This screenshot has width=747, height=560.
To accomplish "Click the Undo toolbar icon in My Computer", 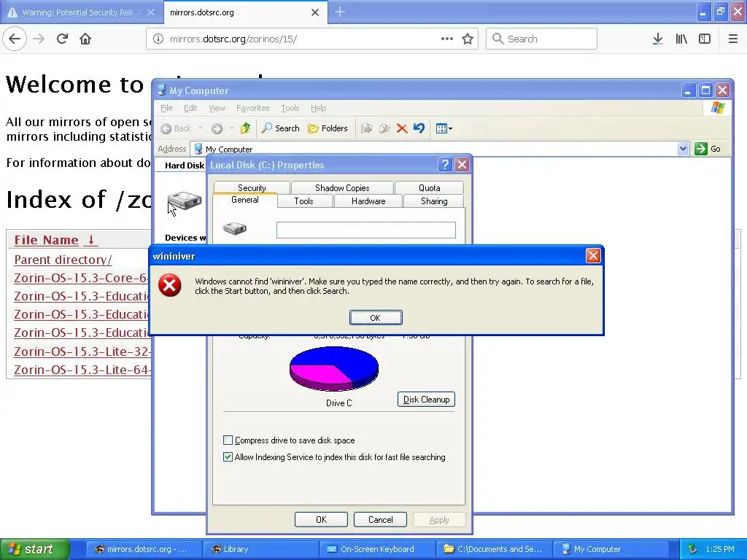I will point(419,128).
